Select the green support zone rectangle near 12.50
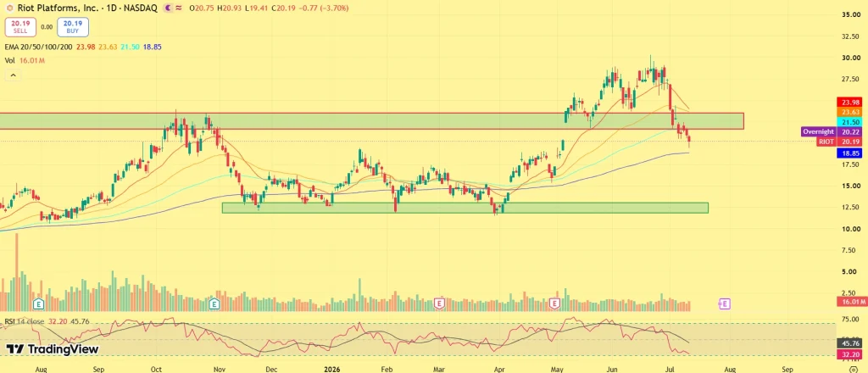This screenshot has width=868, height=373. pos(465,208)
